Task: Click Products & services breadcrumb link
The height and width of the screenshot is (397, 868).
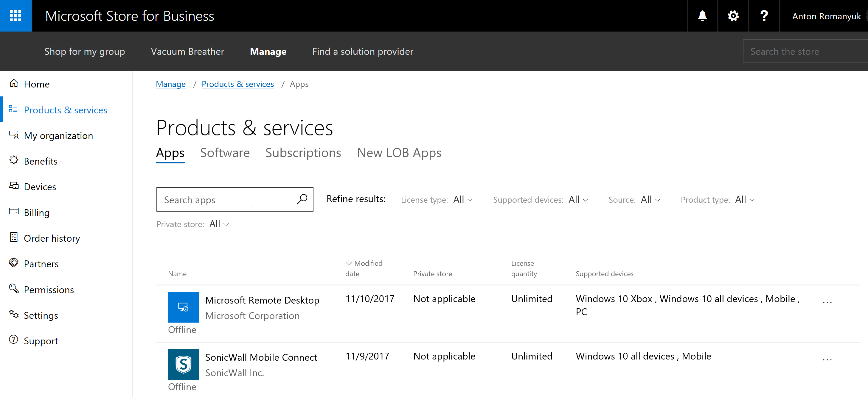Action: click(238, 84)
